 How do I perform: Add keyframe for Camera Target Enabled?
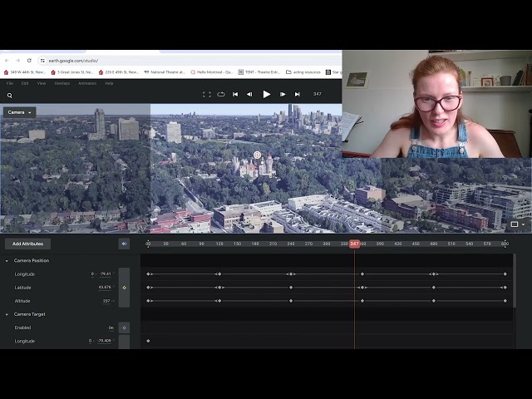tap(124, 328)
